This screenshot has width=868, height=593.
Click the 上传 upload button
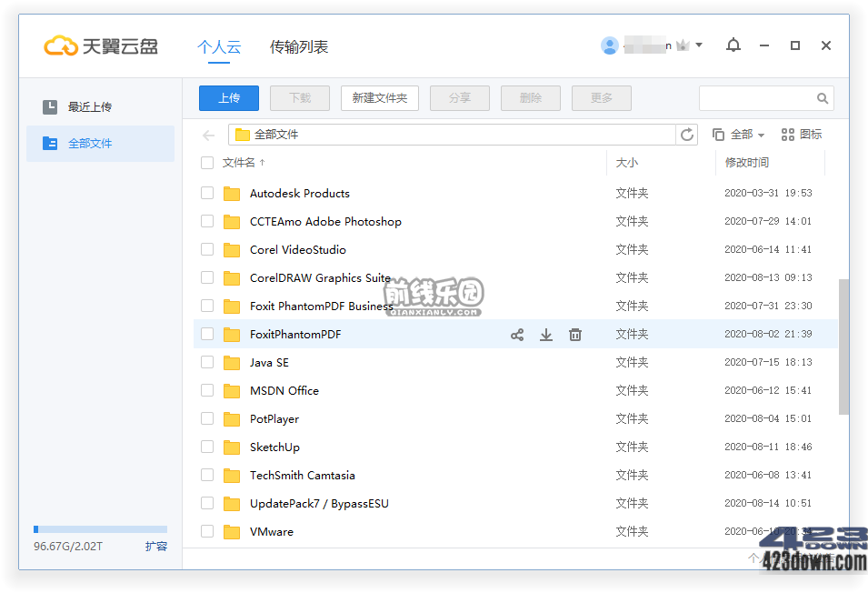tap(229, 98)
